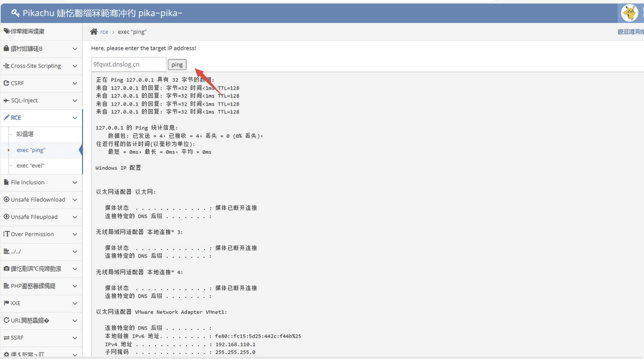Click the SQL-Inject plane icon

pos(6,100)
